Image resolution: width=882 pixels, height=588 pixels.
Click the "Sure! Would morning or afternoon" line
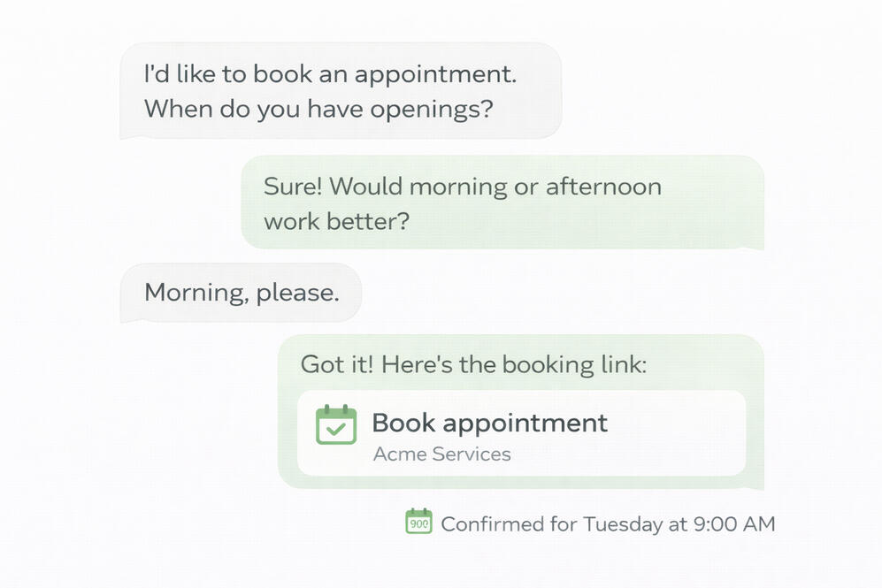pos(462,187)
